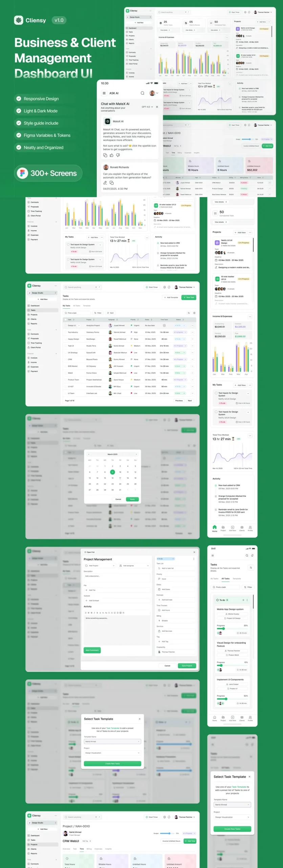Image resolution: width=283 pixels, height=868 pixels.
Task: Check the Top Industry task row checkbox
Action: (x=65, y=332)
